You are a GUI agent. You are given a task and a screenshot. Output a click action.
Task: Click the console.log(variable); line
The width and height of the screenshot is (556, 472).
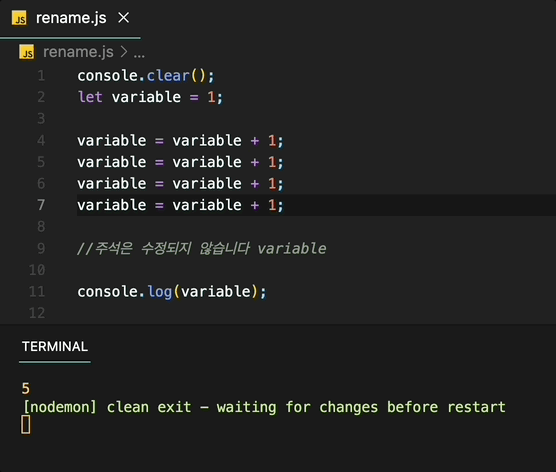point(172,291)
